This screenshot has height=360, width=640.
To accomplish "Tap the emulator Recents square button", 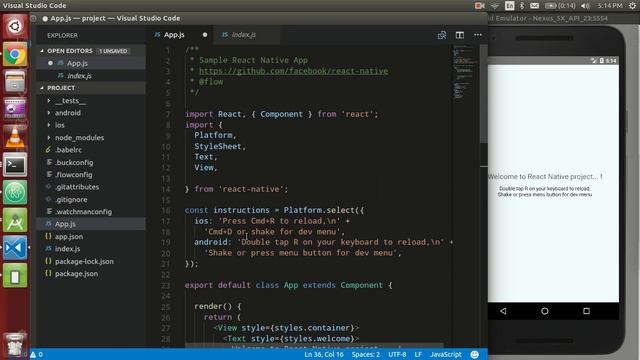I will (x=586, y=311).
